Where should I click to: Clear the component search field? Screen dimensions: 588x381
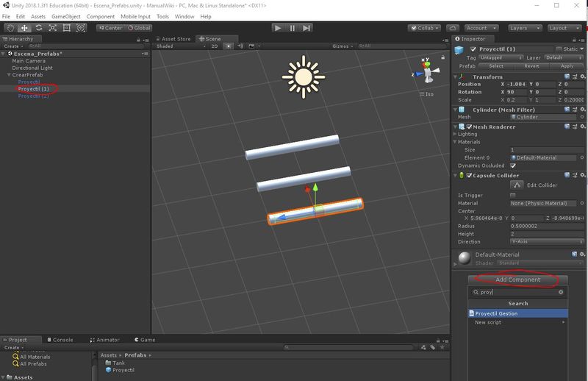[x=561, y=292]
